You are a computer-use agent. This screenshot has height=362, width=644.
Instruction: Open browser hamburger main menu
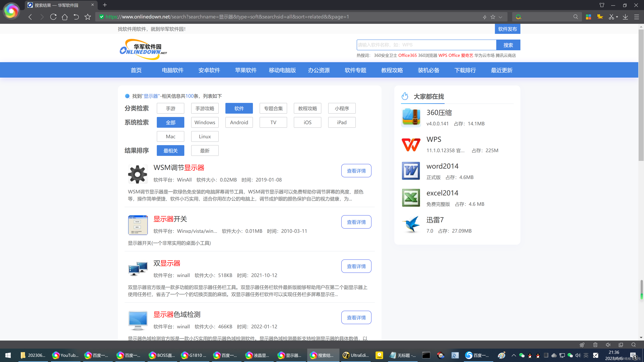[x=636, y=17]
